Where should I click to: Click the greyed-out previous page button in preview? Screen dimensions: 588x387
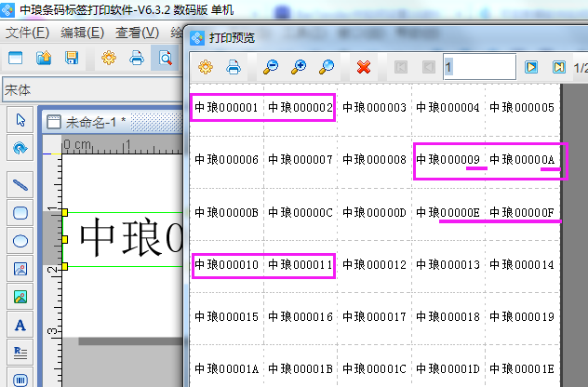(x=429, y=68)
